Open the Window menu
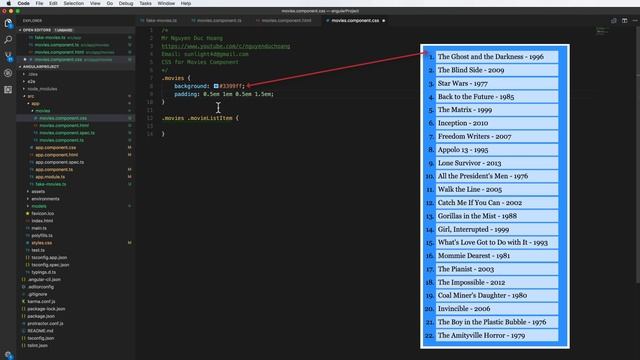This screenshot has height=360, width=640. 166,3
